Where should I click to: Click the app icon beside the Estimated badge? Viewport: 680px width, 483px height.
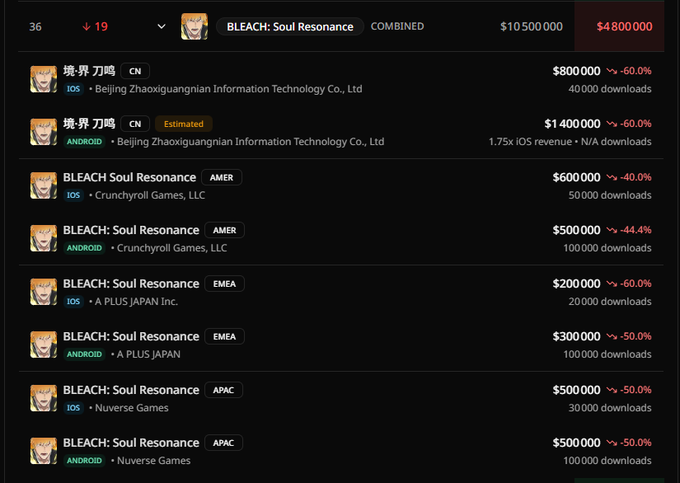pos(43,132)
